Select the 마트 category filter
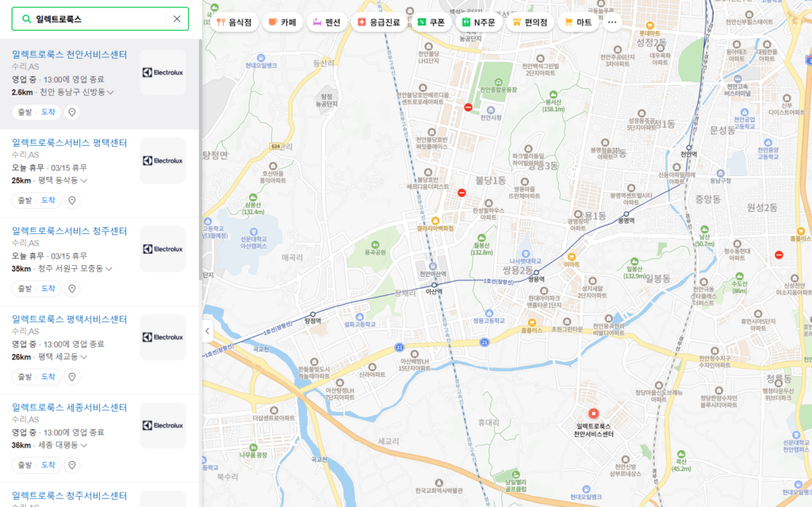The image size is (812, 507). pyautogui.click(x=578, y=22)
